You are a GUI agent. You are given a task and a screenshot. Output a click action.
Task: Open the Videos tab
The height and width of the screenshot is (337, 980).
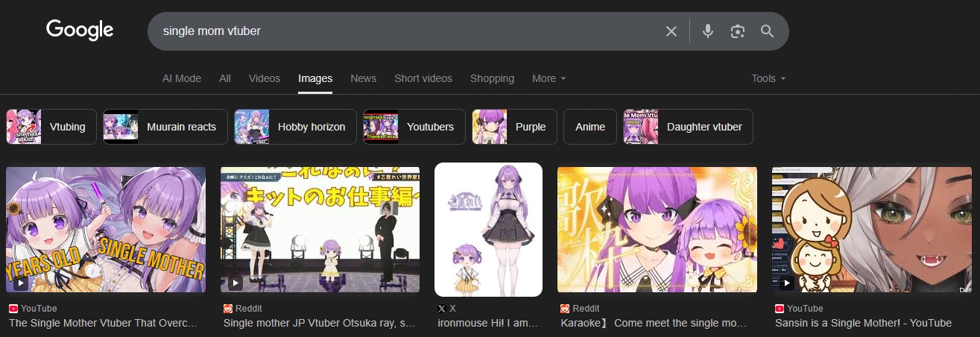(x=265, y=78)
